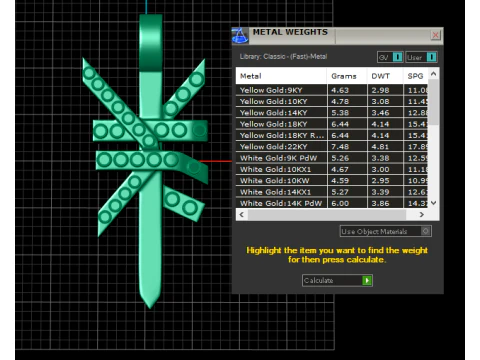The image size is (480, 360).
Task: Select the Yellow Gold:18KY row
Action: 332,124
